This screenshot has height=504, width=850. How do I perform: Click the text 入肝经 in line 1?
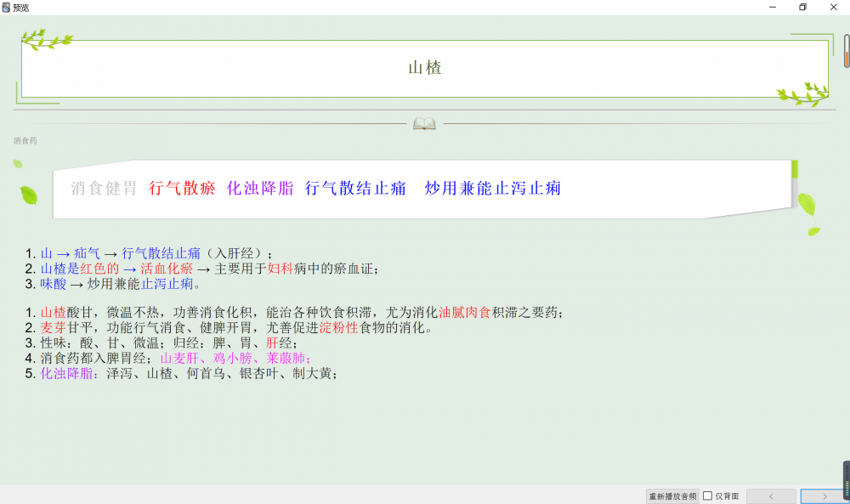point(235,253)
